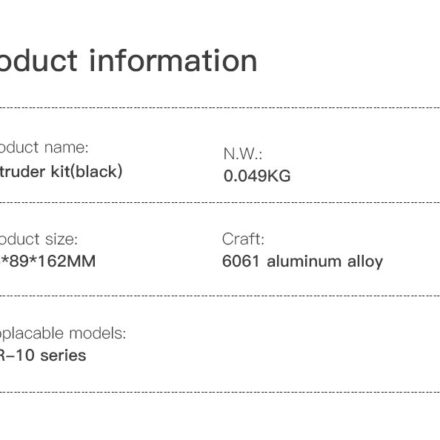Click the number 6061 in the Craft value
440x440 pixels.
point(240,261)
